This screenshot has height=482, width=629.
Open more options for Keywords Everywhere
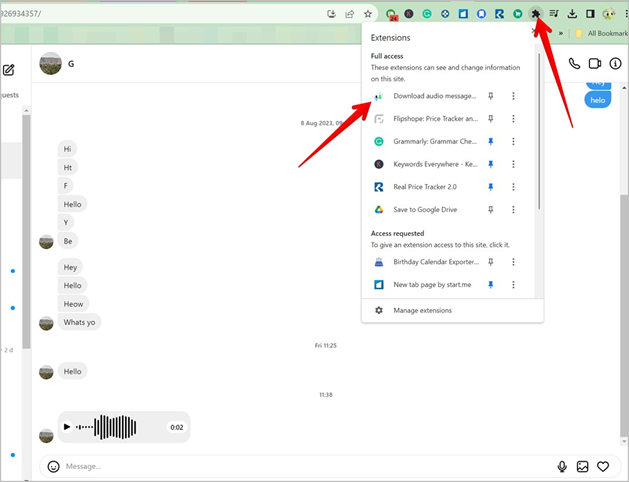click(513, 164)
